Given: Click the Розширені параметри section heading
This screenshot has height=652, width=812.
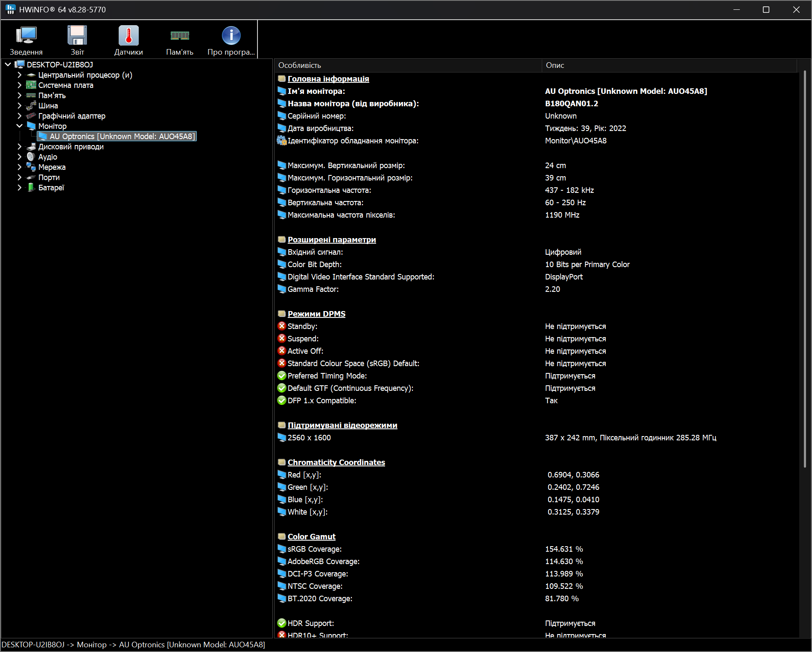Looking at the screenshot, I should tap(332, 240).
